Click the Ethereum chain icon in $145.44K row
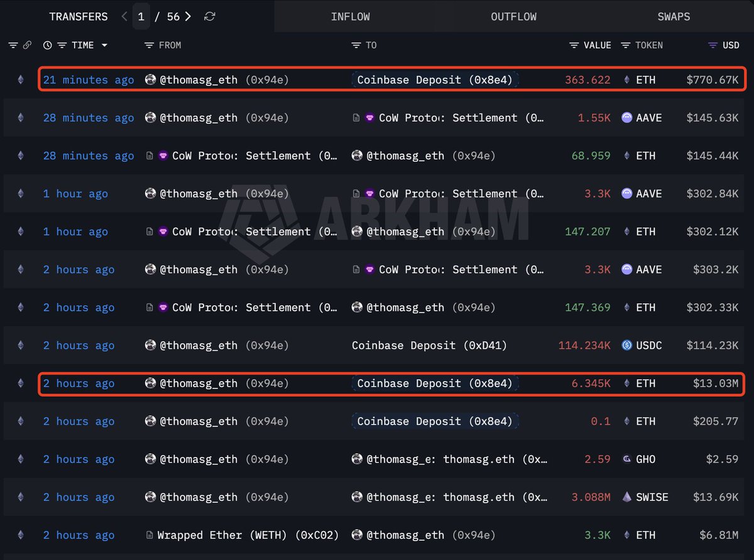The image size is (754, 560). [x=20, y=156]
